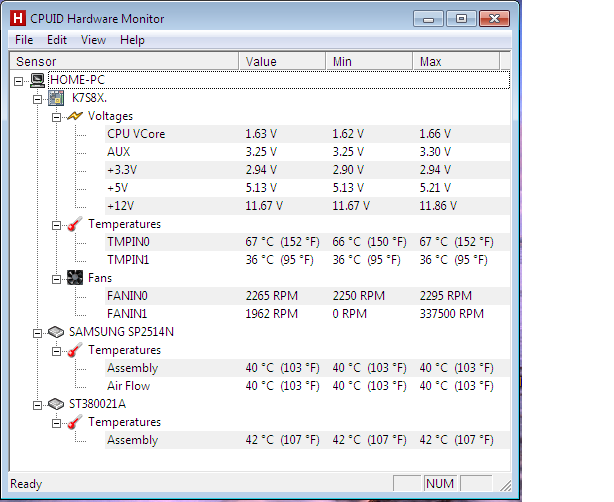
Task: Click the thermometer icon under SAMSUNG SP2514N
Action: 75,350
